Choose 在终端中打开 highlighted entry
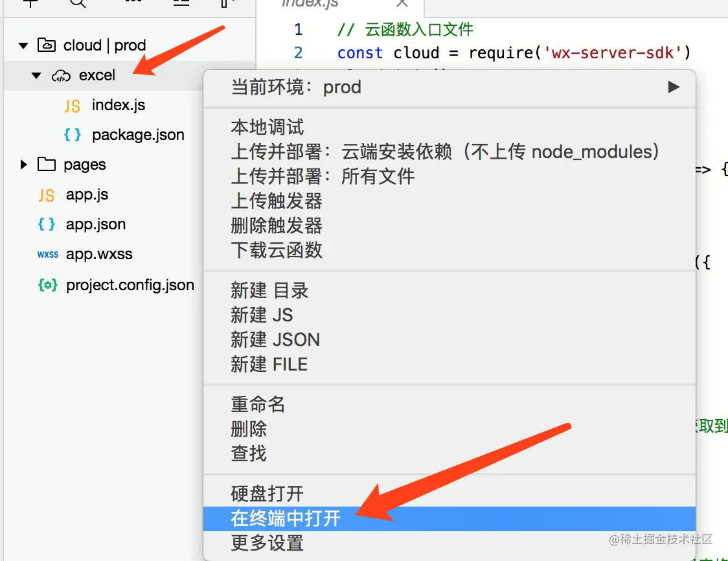Viewport: 728px width, 561px height. pos(449,519)
